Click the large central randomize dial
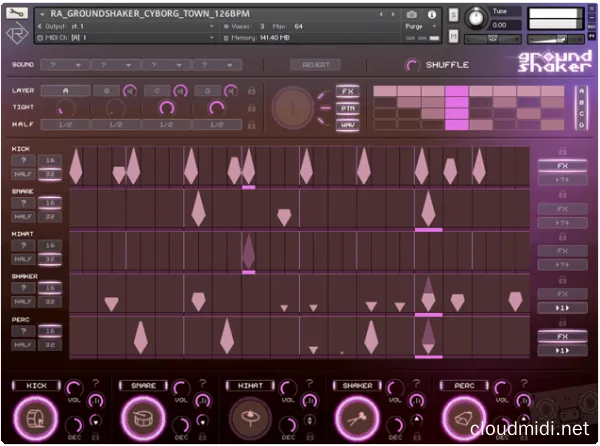Image resolution: width=600 pixels, height=446 pixels. click(x=293, y=108)
